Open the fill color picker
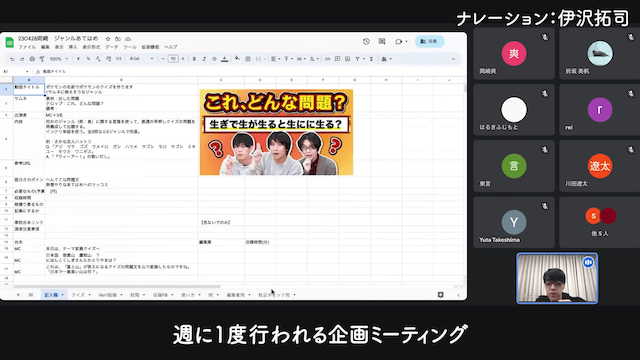The width and height of the screenshot is (640, 360). (237, 59)
